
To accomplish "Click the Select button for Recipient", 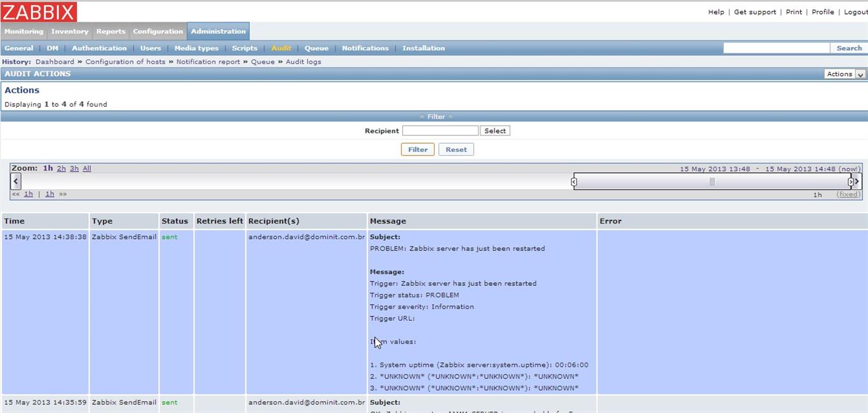I will click(495, 131).
